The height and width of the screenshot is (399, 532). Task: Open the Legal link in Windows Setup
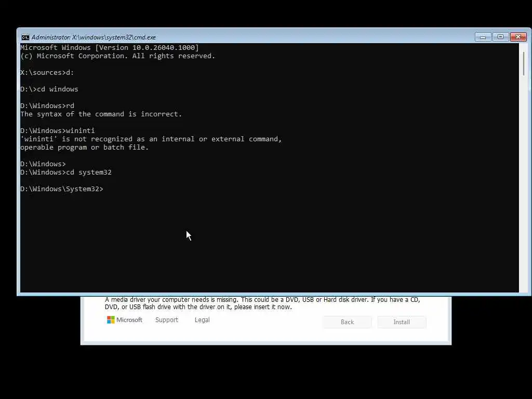[202, 320]
